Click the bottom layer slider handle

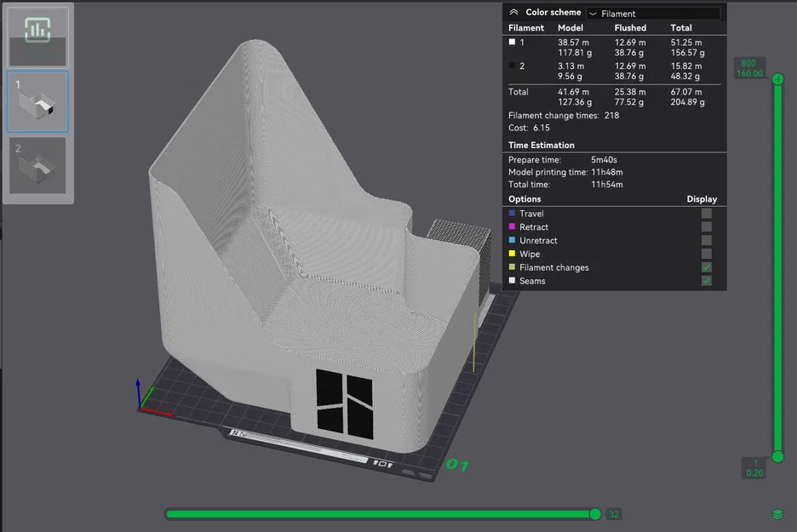pos(778,457)
